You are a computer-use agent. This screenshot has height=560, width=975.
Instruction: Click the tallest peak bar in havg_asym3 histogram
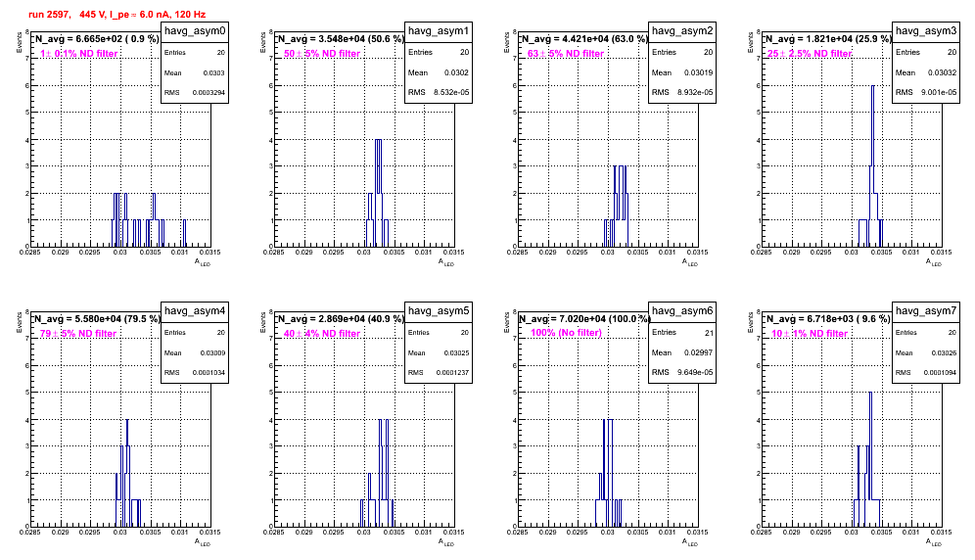(872, 164)
